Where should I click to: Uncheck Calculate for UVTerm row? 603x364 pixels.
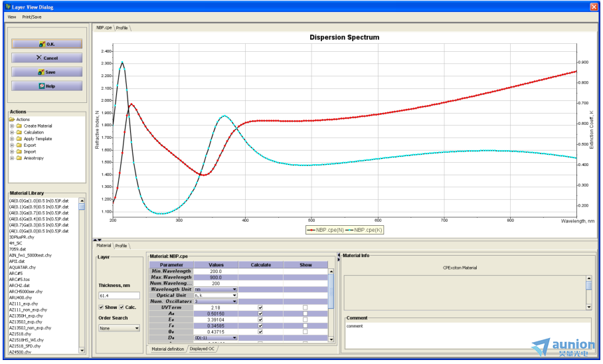260,308
